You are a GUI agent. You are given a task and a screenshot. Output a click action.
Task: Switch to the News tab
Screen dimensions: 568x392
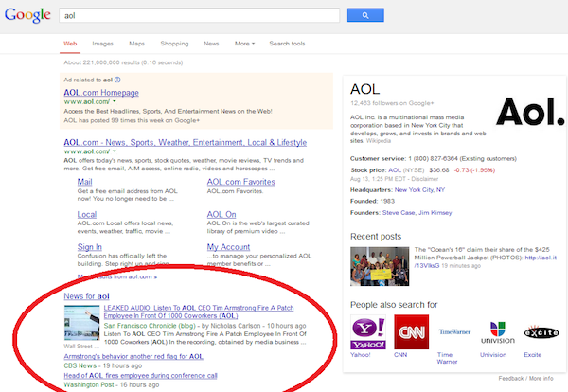[211, 44]
